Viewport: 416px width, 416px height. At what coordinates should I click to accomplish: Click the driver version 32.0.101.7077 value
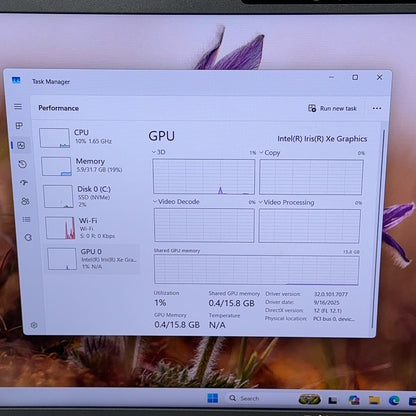[331, 294]
